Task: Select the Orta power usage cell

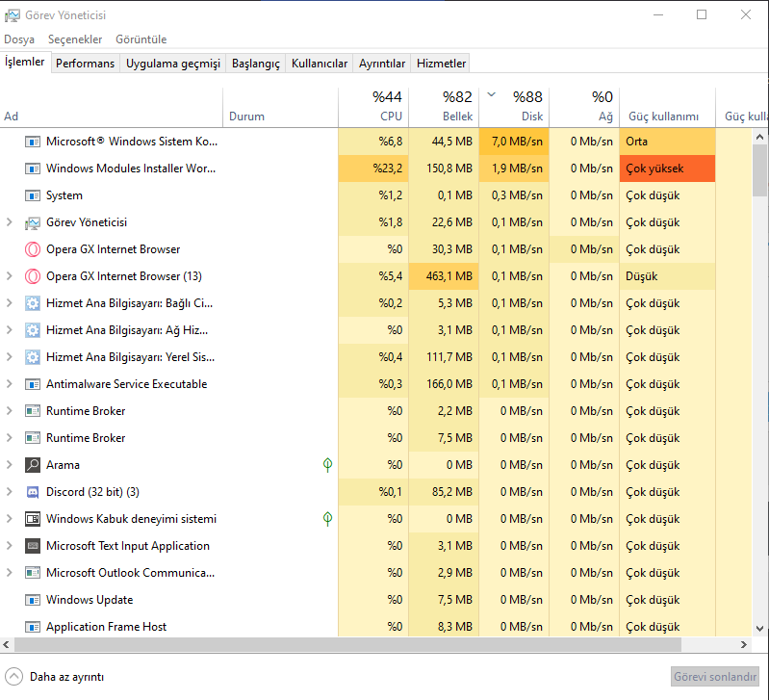Action: 668,142
